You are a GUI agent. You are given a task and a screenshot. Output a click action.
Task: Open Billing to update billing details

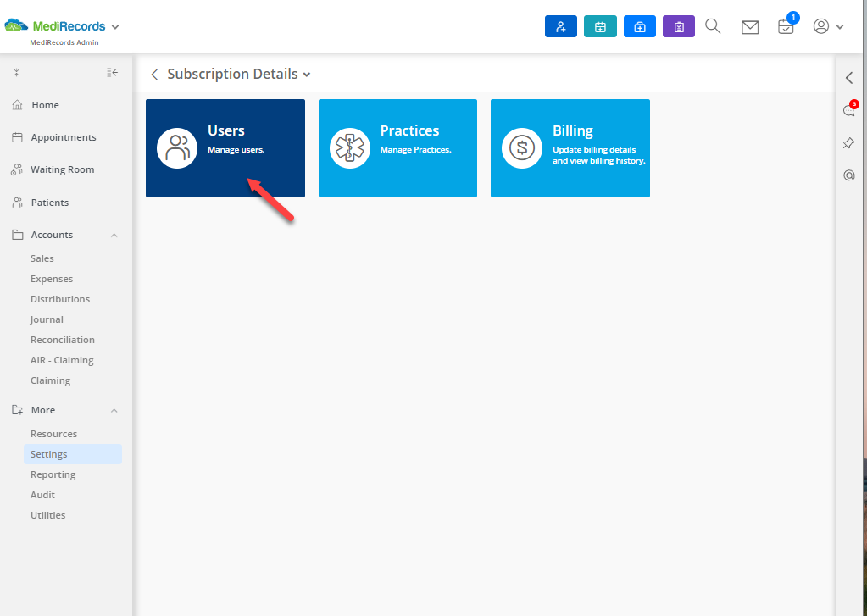coord(570,148)
